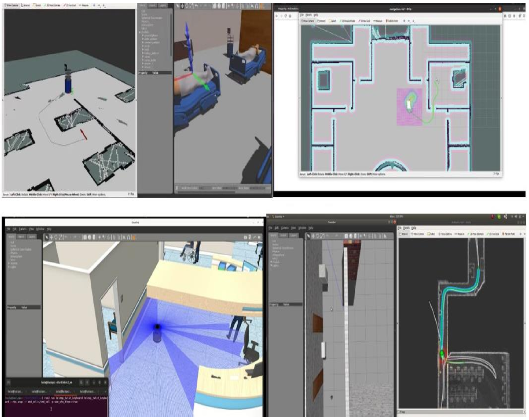Open the Camera menu in bottom-left Gazebo
Image resolution: width=529 pixels, height=420 pixels.
pos(23,229)
